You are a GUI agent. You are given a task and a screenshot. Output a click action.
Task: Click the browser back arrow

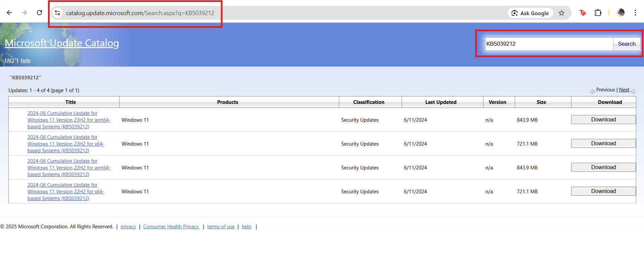9,13
